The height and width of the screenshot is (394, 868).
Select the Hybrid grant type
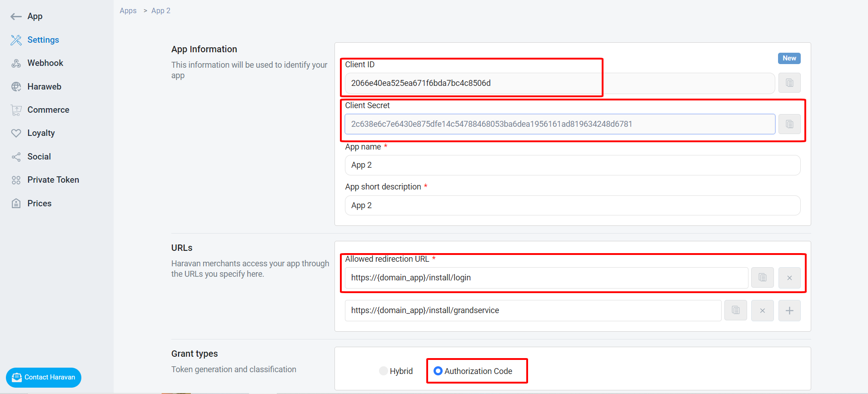click(384, 371)
